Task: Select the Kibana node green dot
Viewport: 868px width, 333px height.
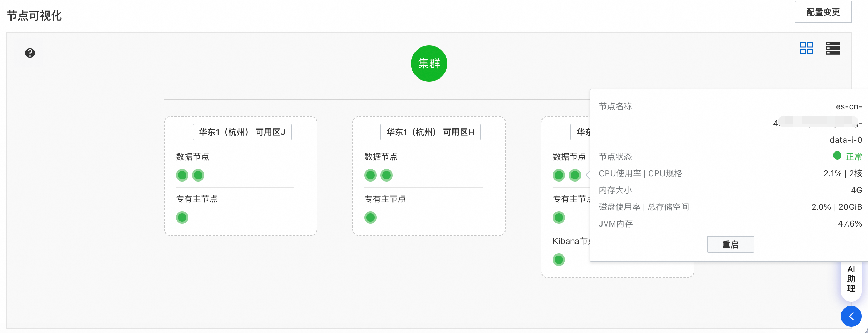Action: coord(559,260)
